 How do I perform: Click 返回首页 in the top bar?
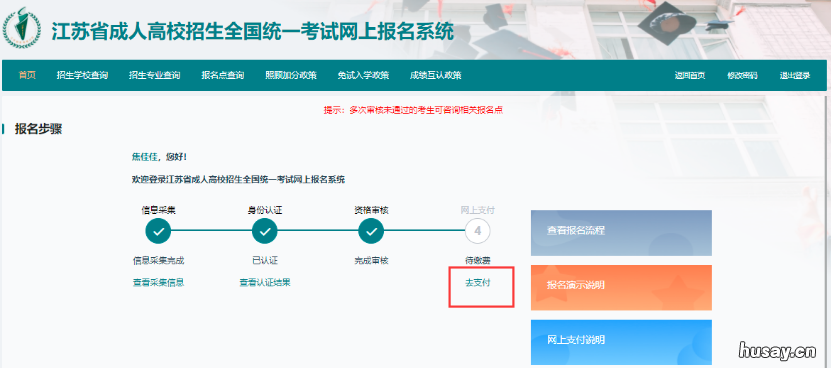tap(689, 75)
